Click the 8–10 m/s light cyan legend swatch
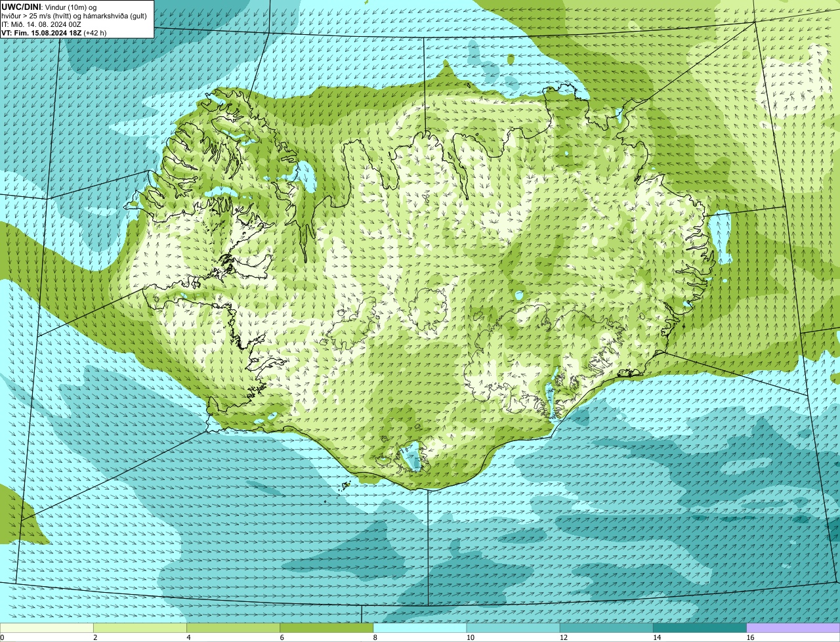 [x=420, y=628]
